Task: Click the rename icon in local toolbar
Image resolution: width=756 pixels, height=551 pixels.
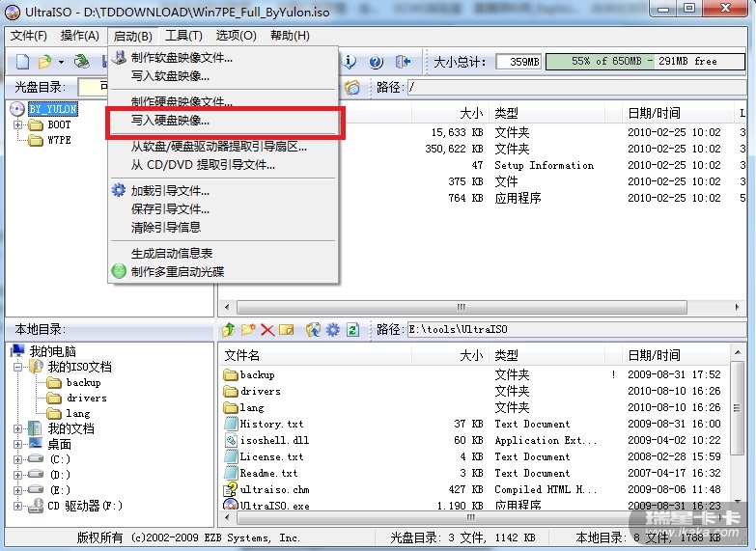Action: pos(287,330)
